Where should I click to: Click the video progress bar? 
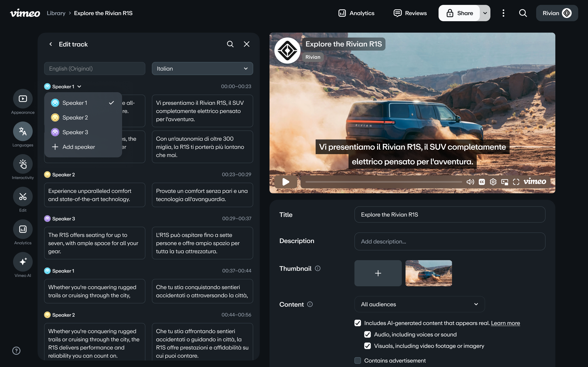383,182
